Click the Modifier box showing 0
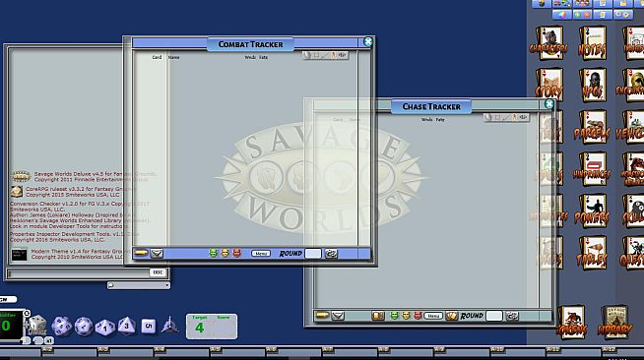The width and height of the screenshot is (644, 360). 11,326
